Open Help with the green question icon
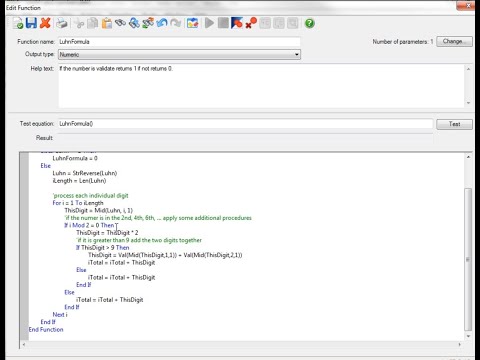 [310, 23]
